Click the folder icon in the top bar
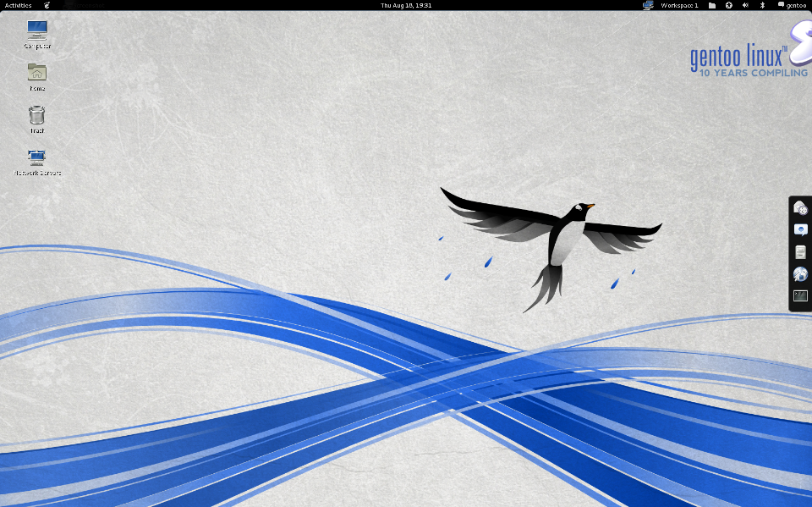Viewport: 812px width, 507px height. coord(712,5)
